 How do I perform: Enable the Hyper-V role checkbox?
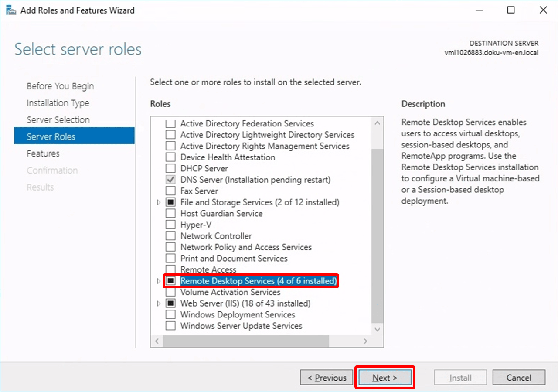pos(171,225)
